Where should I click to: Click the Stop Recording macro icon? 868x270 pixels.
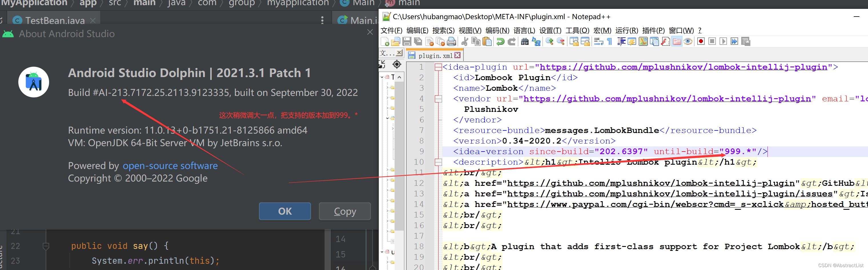[x=712, y=41]
